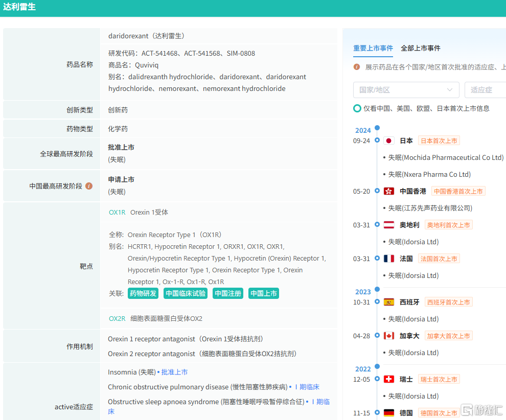Click the orange info icon above the filters
506x420 pixels.
[x=357, y=67]
